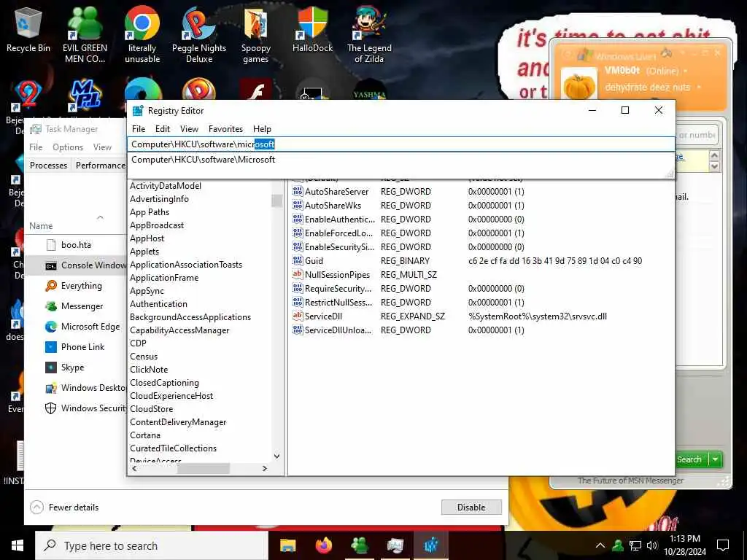Open Registry Editor View menu
This screenshot has width=747, height=560.
[x=189, y=129]
